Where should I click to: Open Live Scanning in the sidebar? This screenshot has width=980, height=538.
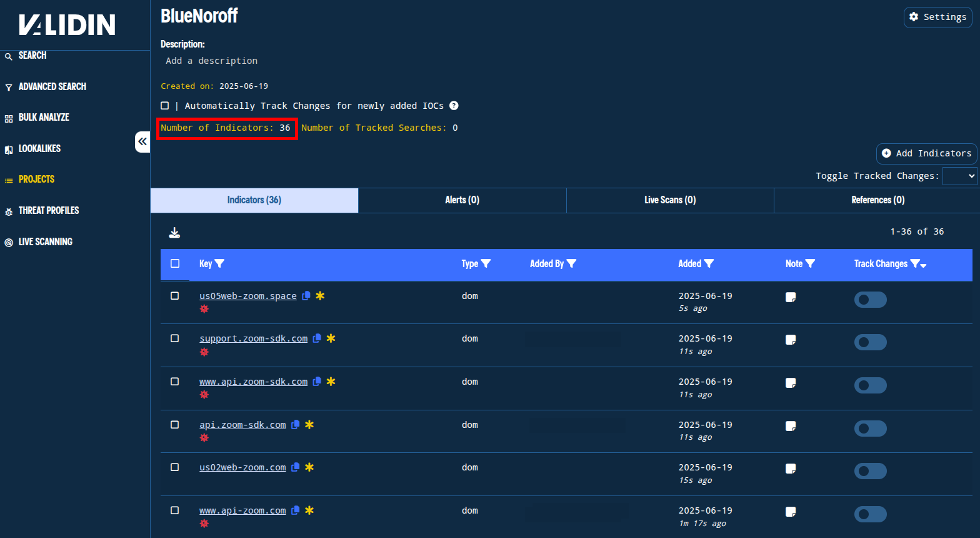click(x=45, y=242)
